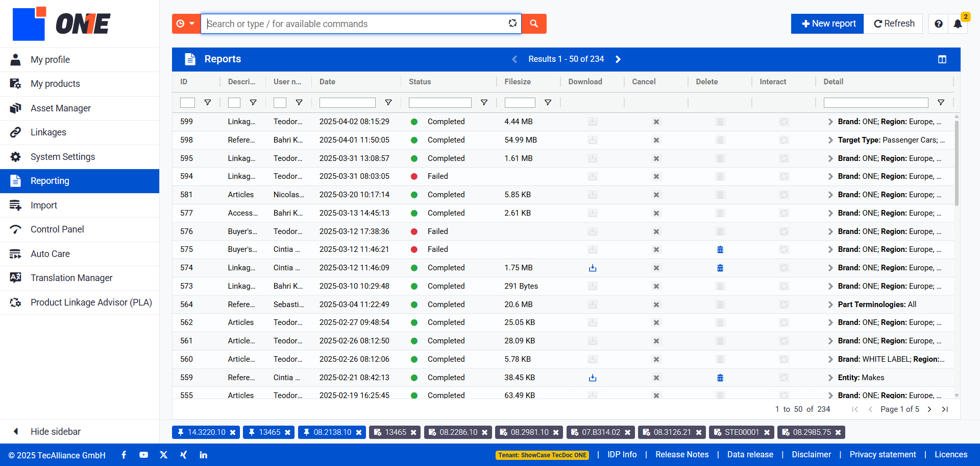Open Product Linkage Advisor (PLA)
The image size is (980, 466).
[x=80, y=302]
